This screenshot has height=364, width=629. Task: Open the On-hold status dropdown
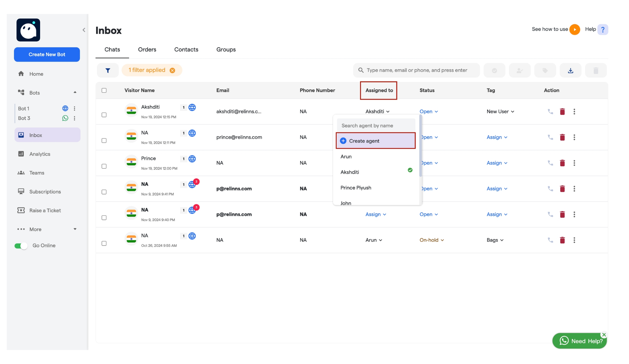pyautogui.click(x=432, y=240)
